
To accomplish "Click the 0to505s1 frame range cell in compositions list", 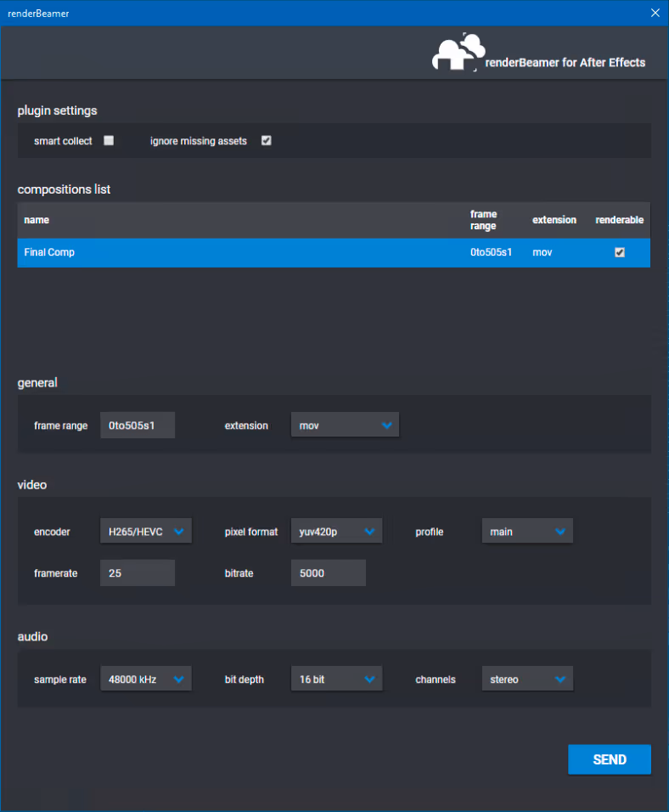I will (x=491, y=252).
